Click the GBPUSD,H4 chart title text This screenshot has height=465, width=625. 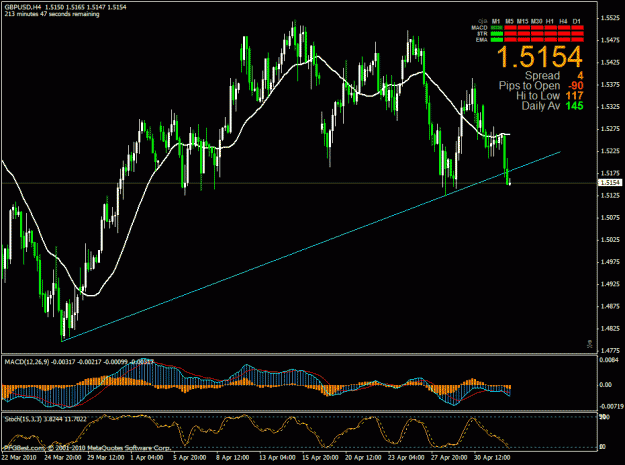click(x=23, y=7)
